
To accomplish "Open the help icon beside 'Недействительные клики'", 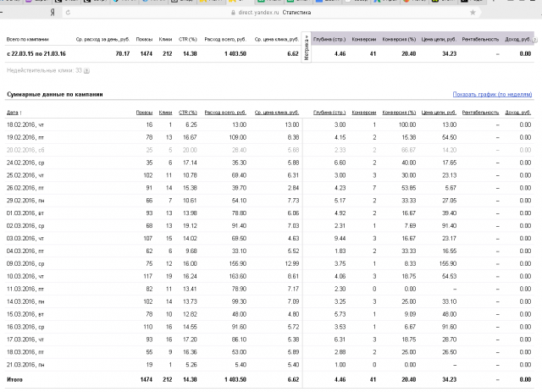I will pyautogui.click(x=87, y=71).
